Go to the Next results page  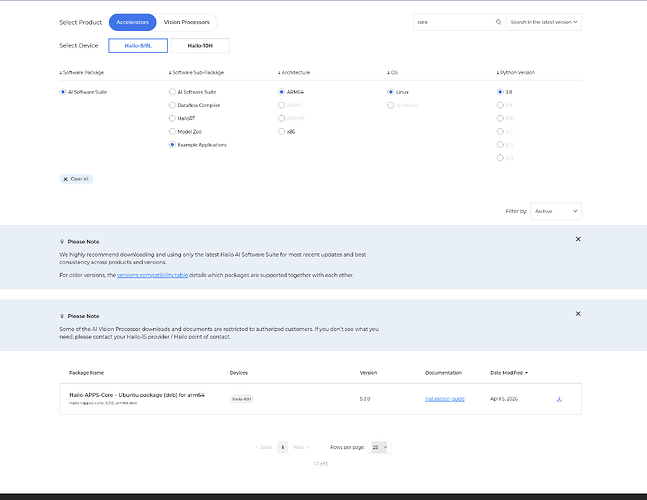(301, 447)
